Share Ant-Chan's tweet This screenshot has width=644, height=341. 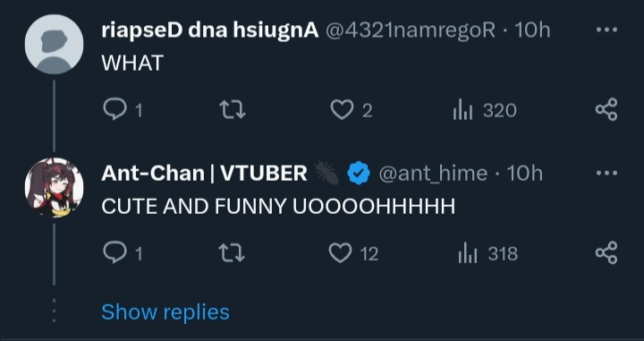coord(606,252)
